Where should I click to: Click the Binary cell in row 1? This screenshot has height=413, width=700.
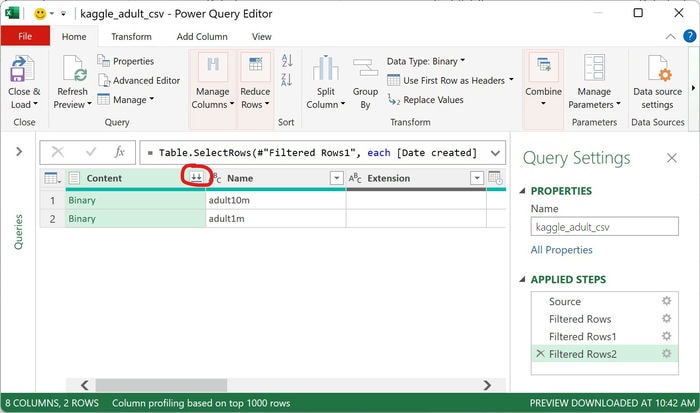135,200
